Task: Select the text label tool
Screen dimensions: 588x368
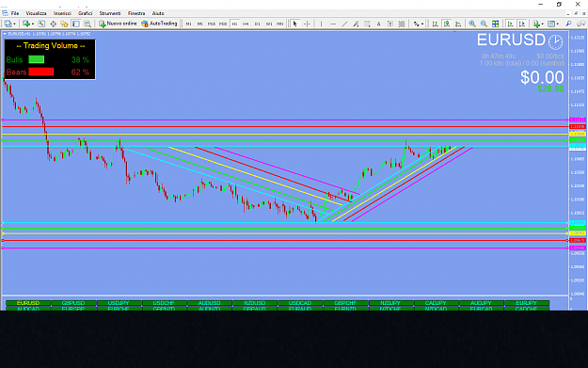Action: pyautogui.click(x=390, y=24)
